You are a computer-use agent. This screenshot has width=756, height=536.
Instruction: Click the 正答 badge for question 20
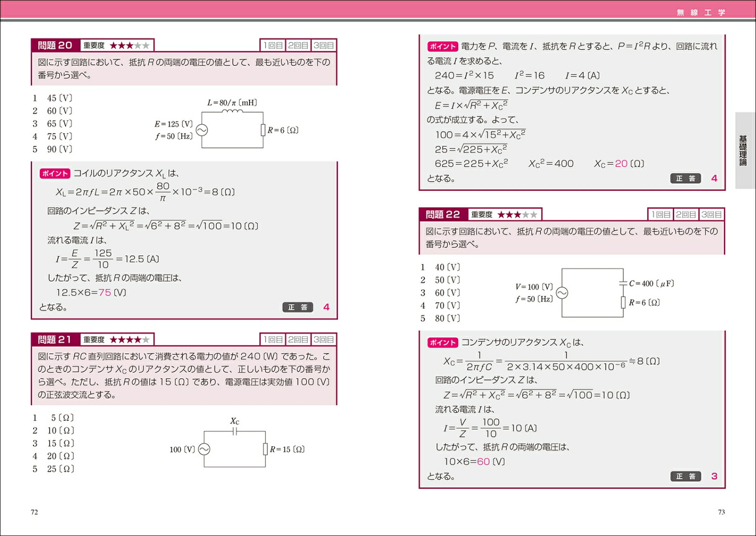coord(298,307)
